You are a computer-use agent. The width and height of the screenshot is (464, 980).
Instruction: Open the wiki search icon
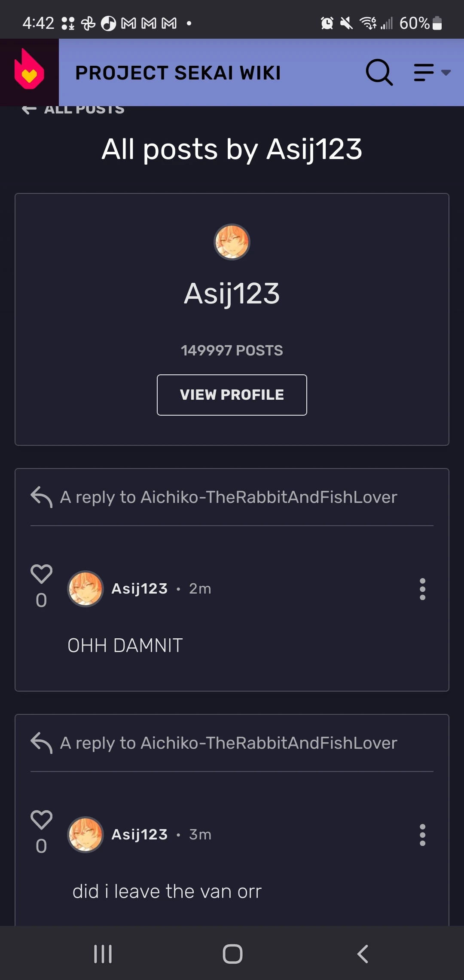click(379, 72)
